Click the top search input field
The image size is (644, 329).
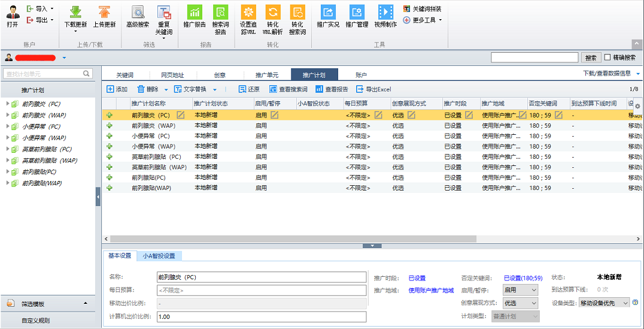pyautogui.click(x=534, y=58)
